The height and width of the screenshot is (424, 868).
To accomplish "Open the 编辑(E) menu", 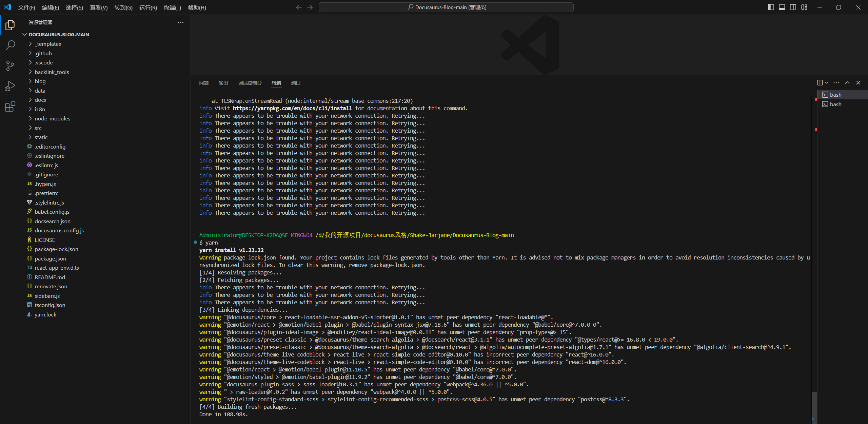I will point(50,7).
